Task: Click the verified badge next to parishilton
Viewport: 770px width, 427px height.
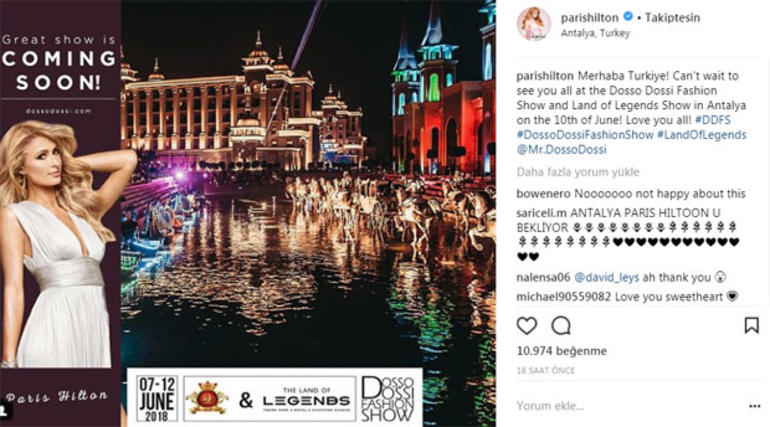Action: pyautogui.click(x=628, y=17)
